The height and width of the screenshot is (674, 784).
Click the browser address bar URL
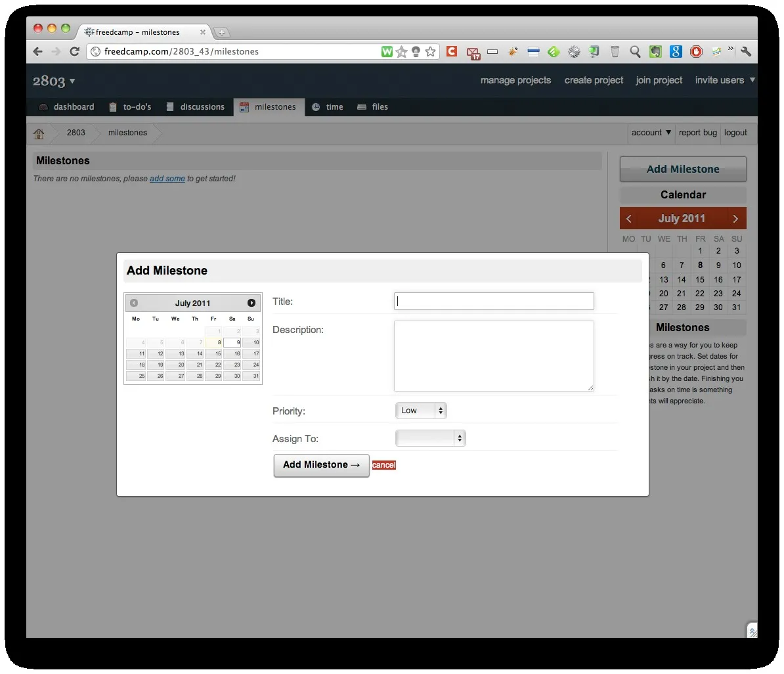181,51
